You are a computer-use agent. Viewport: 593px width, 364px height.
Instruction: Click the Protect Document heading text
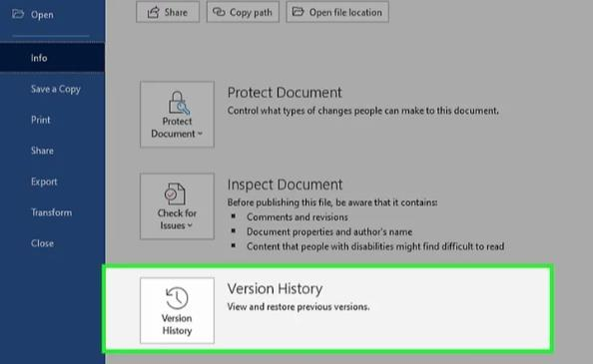(x=285, y=93)
